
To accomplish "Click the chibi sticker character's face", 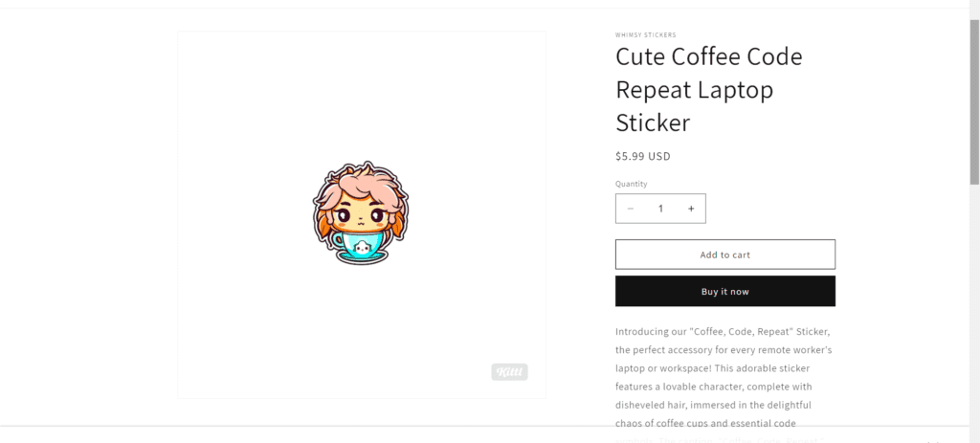I will click(x=361, y=213).
